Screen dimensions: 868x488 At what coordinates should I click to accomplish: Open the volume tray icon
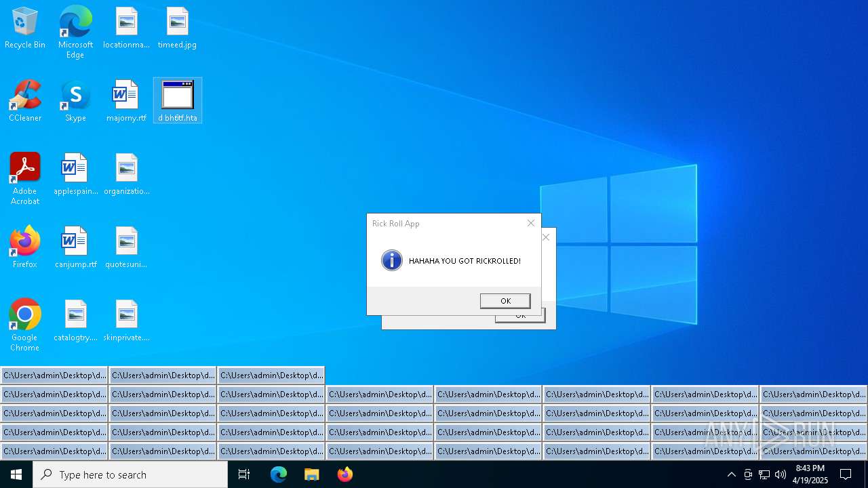coord(781,474)
